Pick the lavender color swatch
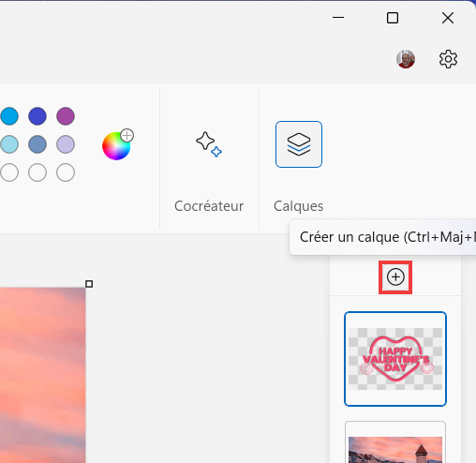The width and height of the screenshot is (476, 463). pyautogui.click(x=66, y=144)
